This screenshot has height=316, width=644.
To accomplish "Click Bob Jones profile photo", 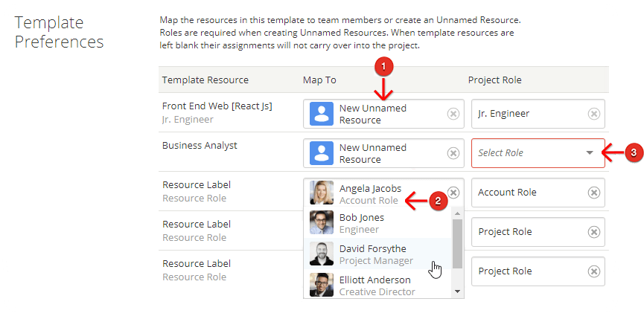I will pyautogui.click(x=321, y=222).
